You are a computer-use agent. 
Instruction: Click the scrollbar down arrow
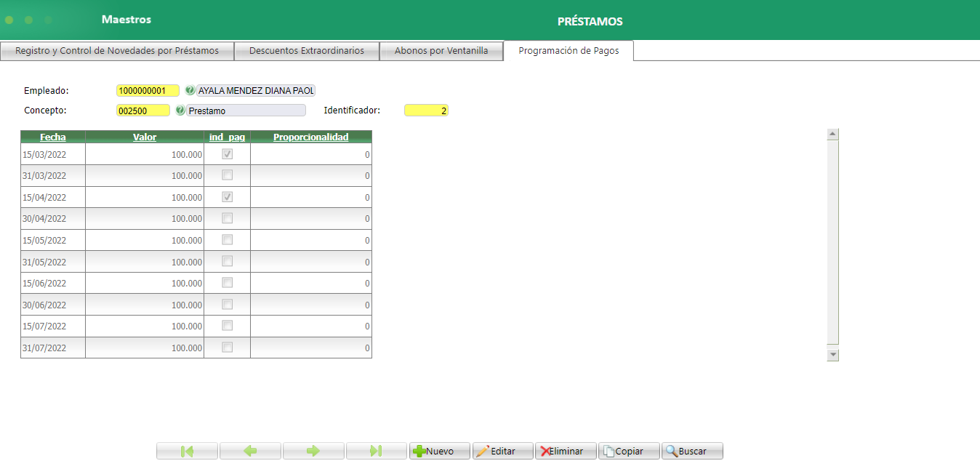pos(833,355)
